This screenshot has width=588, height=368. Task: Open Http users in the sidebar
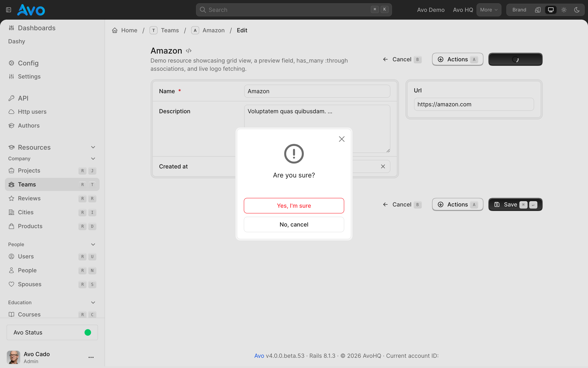click(32, 112)
